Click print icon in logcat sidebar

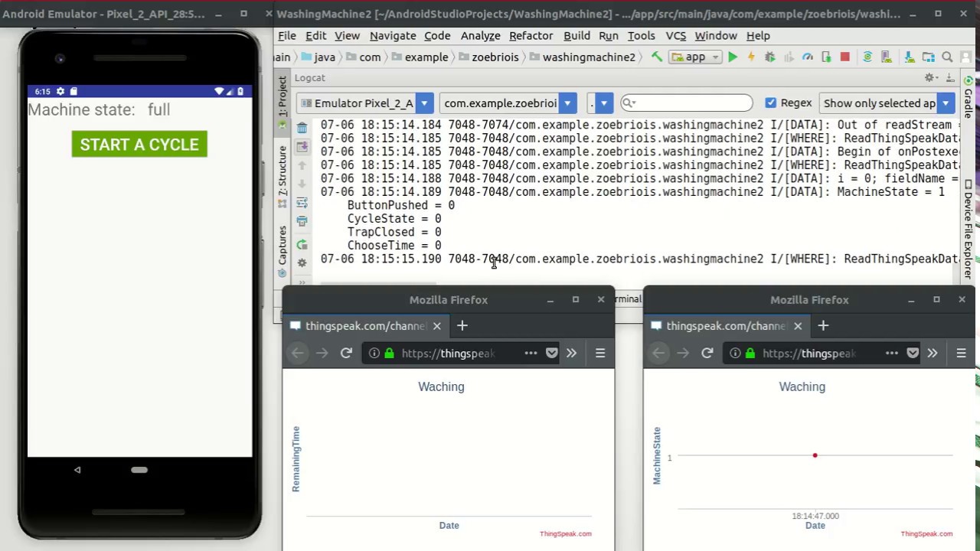click(x=302, y=221)
